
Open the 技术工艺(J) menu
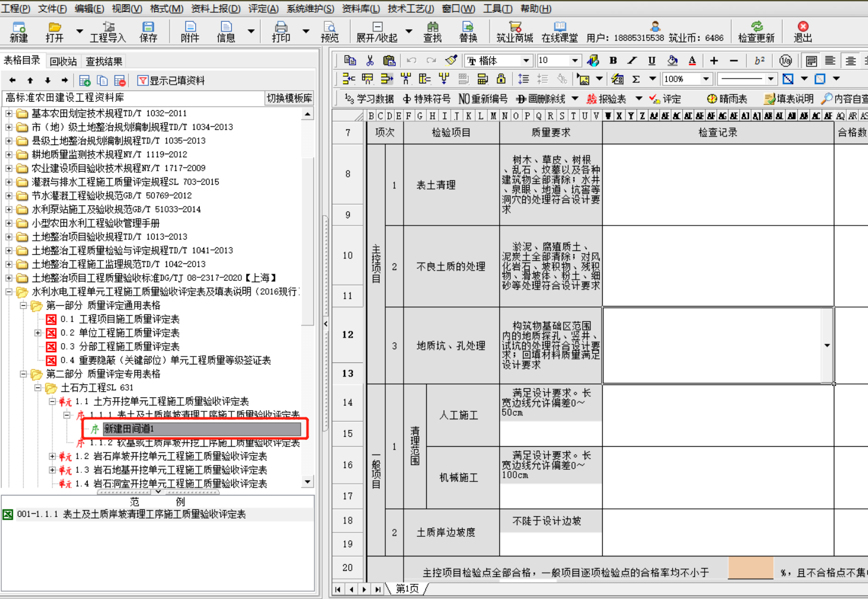[411, 9]
